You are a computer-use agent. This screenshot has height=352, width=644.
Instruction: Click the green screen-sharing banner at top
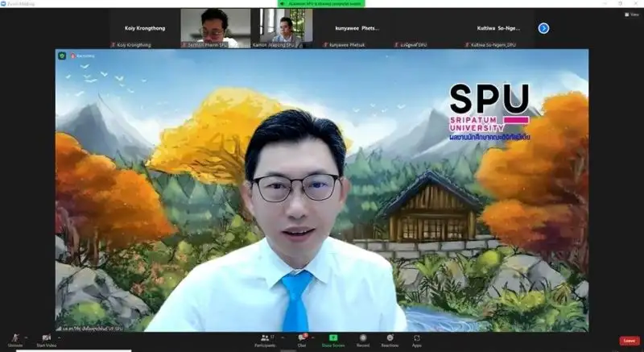(x=322, y=3)
